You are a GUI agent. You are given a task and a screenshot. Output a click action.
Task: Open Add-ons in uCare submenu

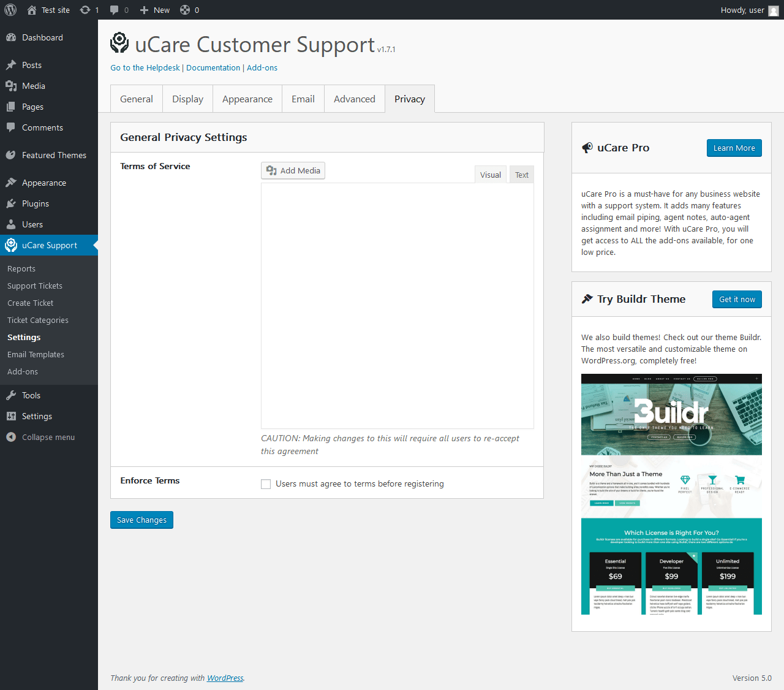pyautogui.click(x=23, y=371)
